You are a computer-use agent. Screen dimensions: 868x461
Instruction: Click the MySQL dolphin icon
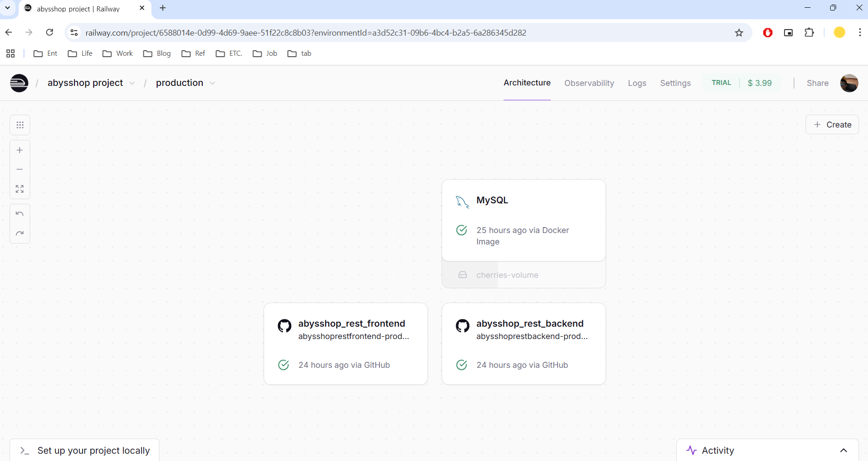click(x=462, y=201)
